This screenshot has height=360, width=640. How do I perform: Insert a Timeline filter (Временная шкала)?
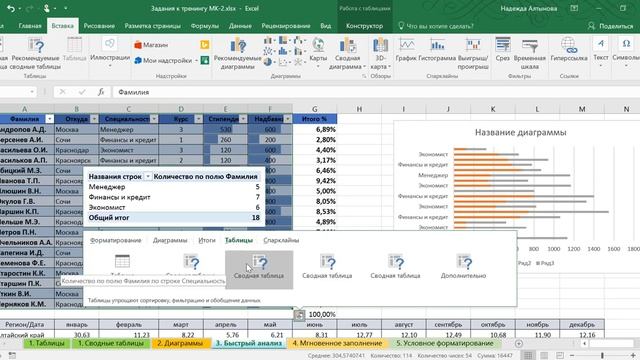click(x=529, y=53)
